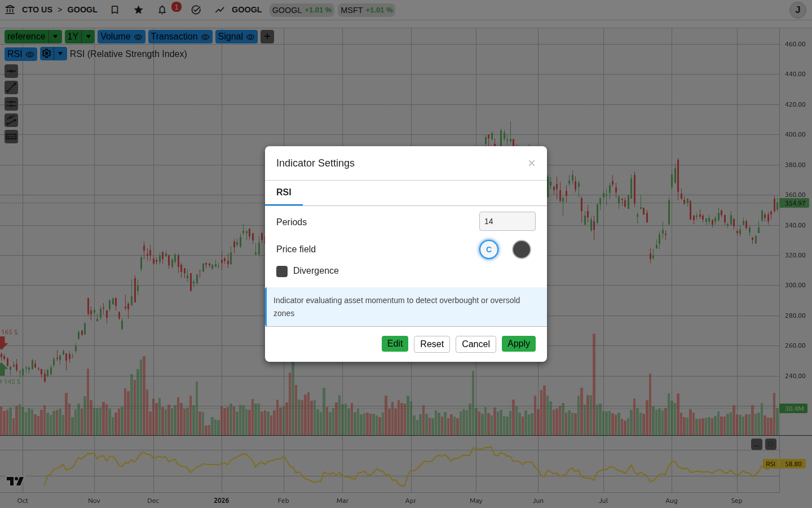This screenshot has width=812, height=508.
Task: Click the bank building icon
Action: [10, 10]
